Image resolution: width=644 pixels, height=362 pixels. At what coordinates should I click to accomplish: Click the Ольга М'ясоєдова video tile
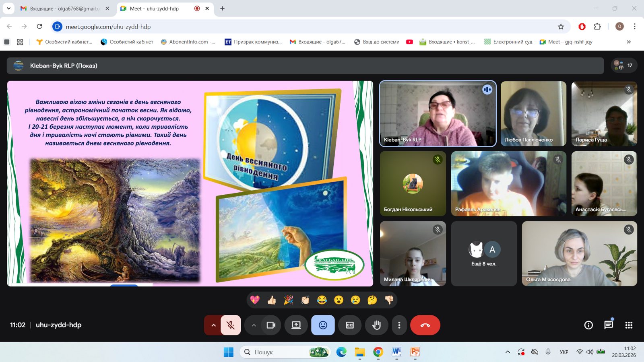tap(580, 254)
